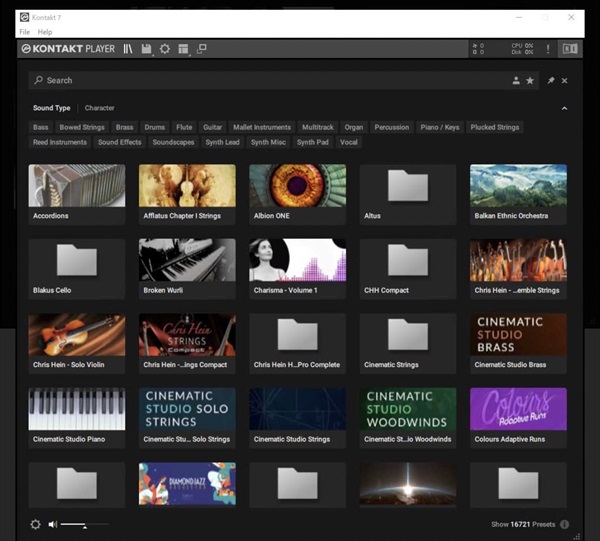Toggle the Bass tag filter
The width and height of the screenshot is (600, 541).
pos(41,127)
